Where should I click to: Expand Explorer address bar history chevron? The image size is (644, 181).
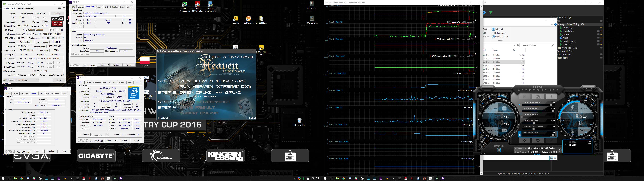click(514, 45)
